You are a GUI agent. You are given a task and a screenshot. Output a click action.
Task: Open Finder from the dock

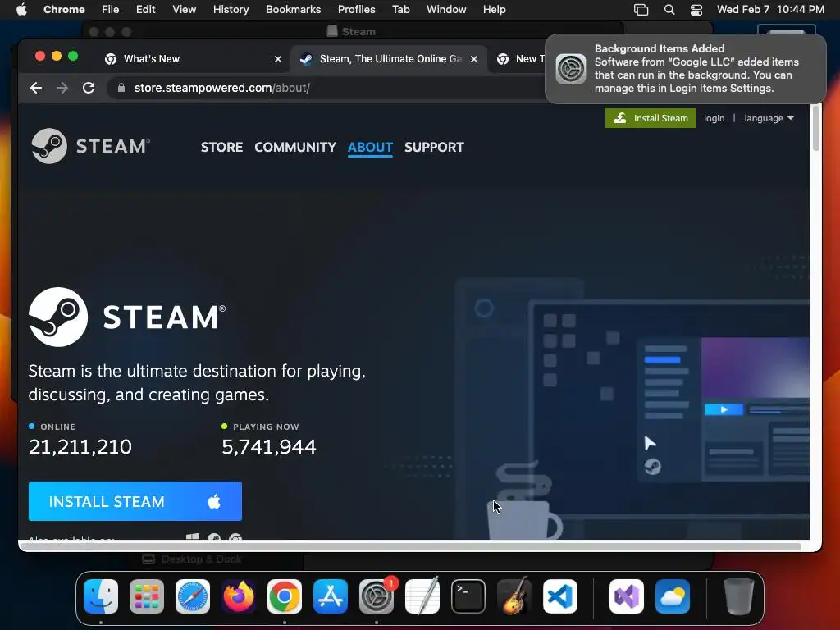tap(101, 596)
